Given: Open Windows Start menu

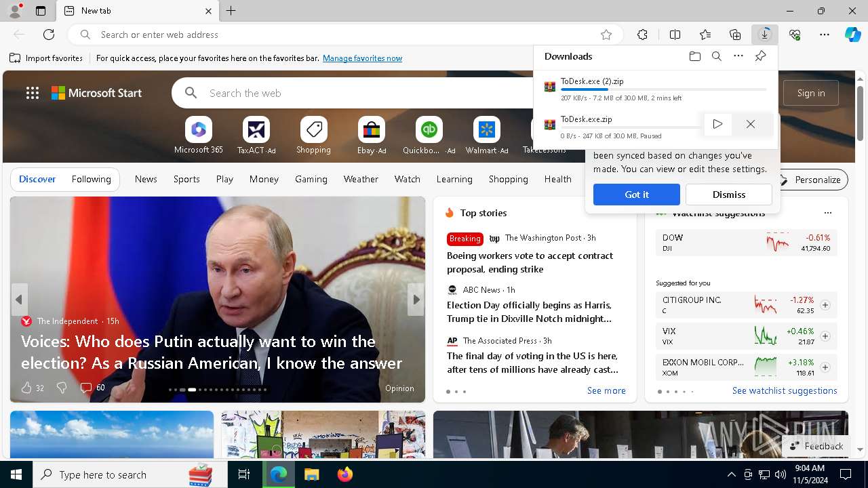Looking at the screenshot, I should (x=16, y=474).
